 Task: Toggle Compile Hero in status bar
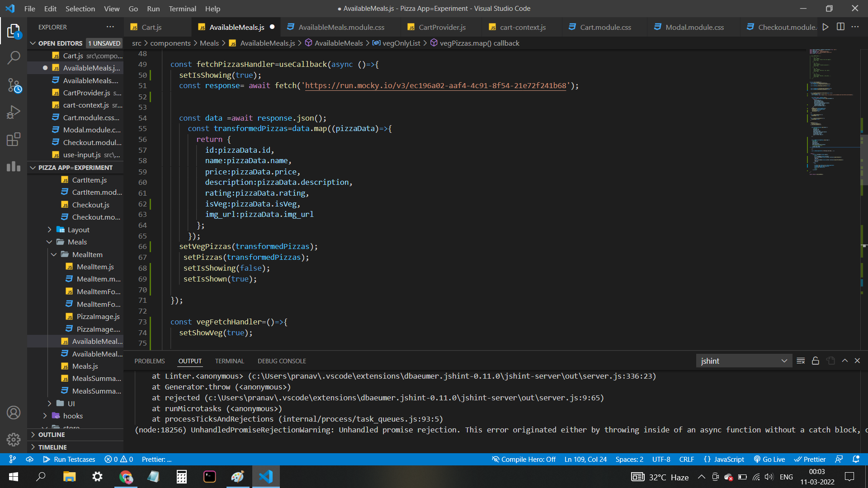pyautogui.click(x=524, y=459)
